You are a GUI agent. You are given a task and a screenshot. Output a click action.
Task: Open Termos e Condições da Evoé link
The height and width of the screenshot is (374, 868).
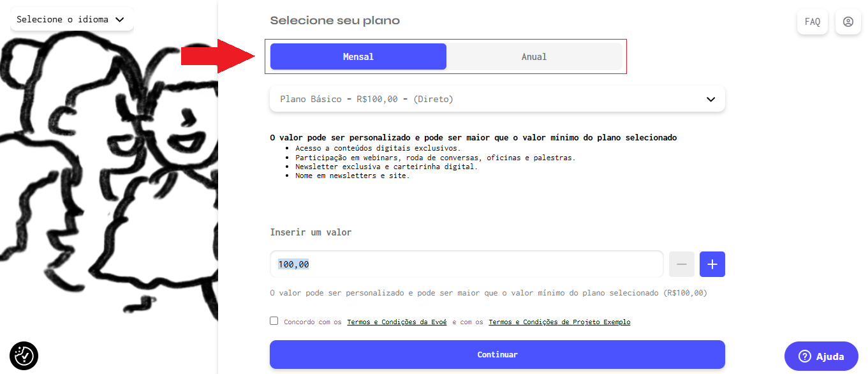click(397, 322)
